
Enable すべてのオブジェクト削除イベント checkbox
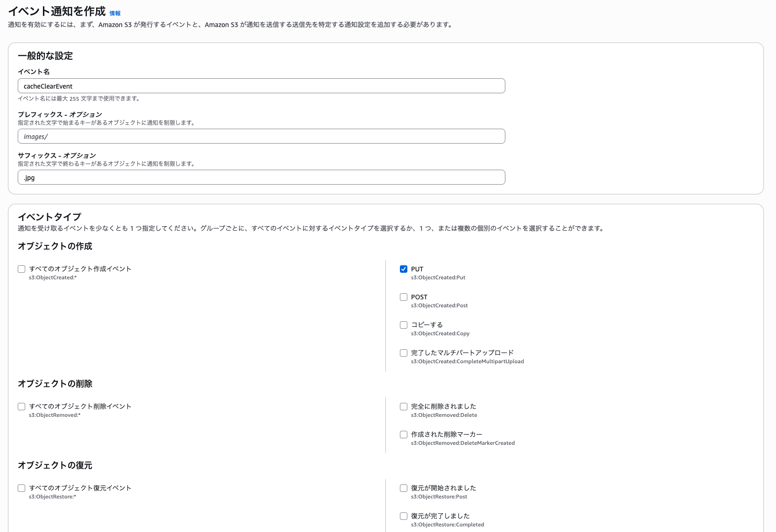(x=21, y=407)
